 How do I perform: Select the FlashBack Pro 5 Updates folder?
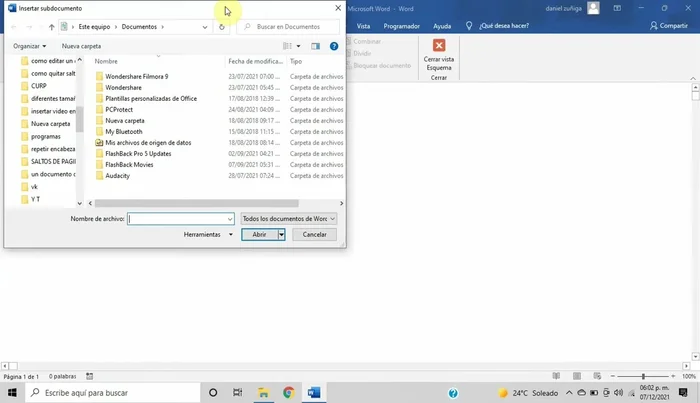[x=138, y=154]
